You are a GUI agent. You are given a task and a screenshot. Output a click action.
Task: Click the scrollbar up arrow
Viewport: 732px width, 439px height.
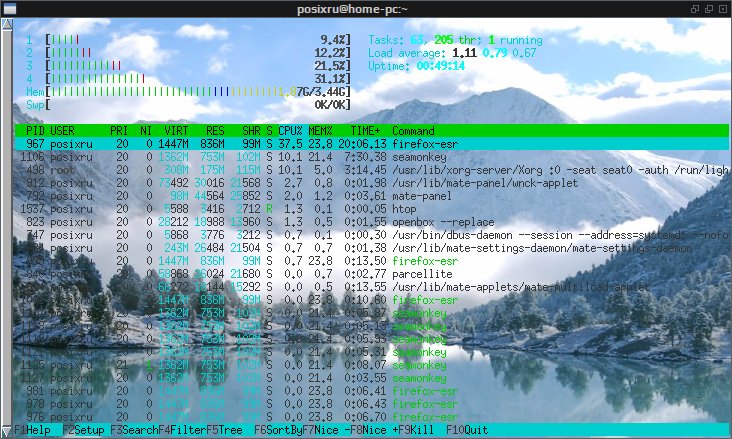(7, 24)
